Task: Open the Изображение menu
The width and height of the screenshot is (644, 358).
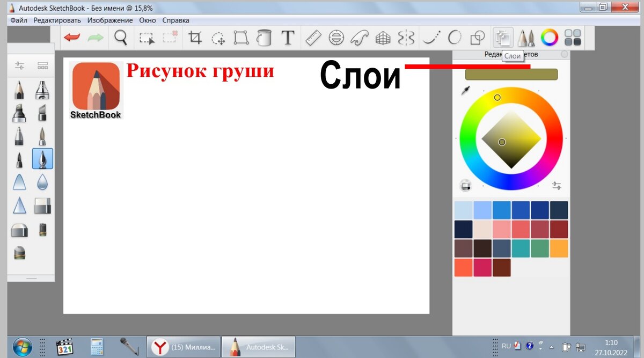Action: point(110,20)
